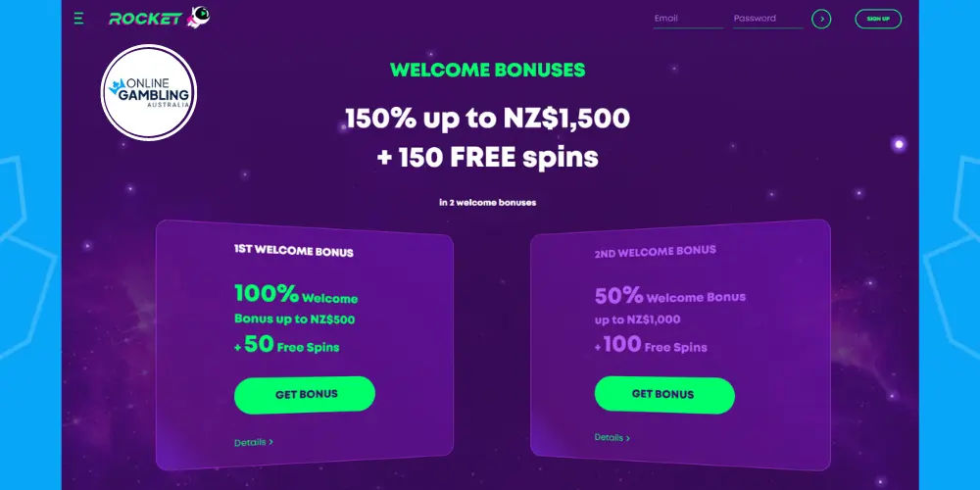The width and height of the screenshot is (980, 490).
Task: Focus the Email input field
Action: 688,20
